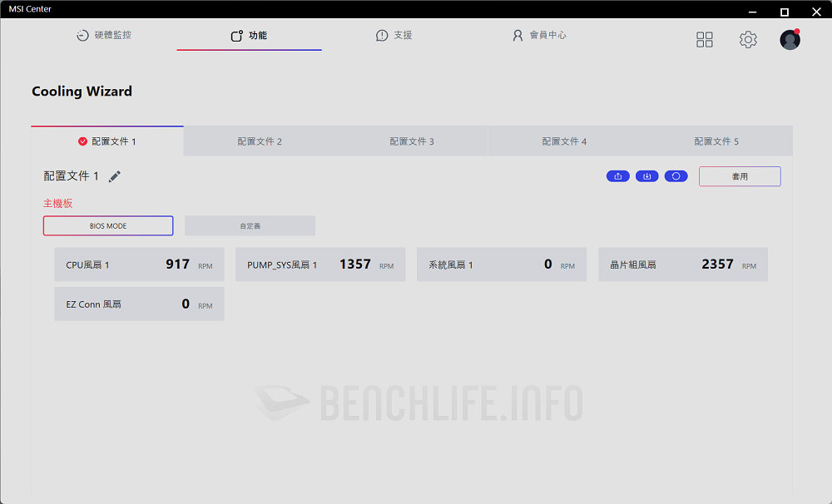
Task: Choose the BIOS MODE option
Action: [108, 225]
